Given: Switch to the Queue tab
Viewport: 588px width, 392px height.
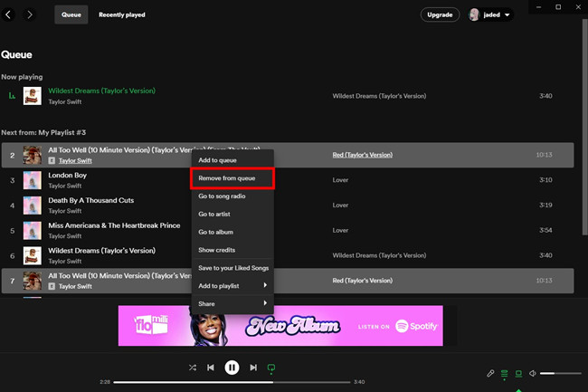Looking at the screenshot, I should tap(71, 14).
